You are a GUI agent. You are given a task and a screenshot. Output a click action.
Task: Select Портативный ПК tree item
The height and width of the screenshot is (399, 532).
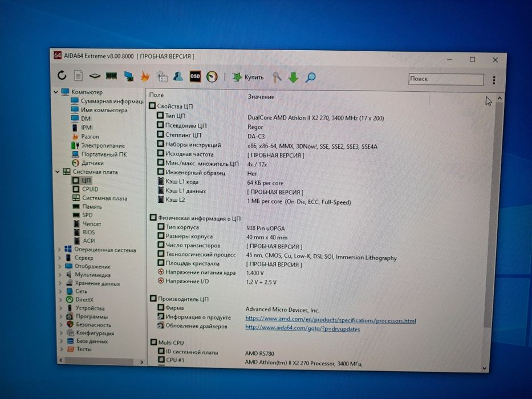pyautogui.click(x=99, y=154)
